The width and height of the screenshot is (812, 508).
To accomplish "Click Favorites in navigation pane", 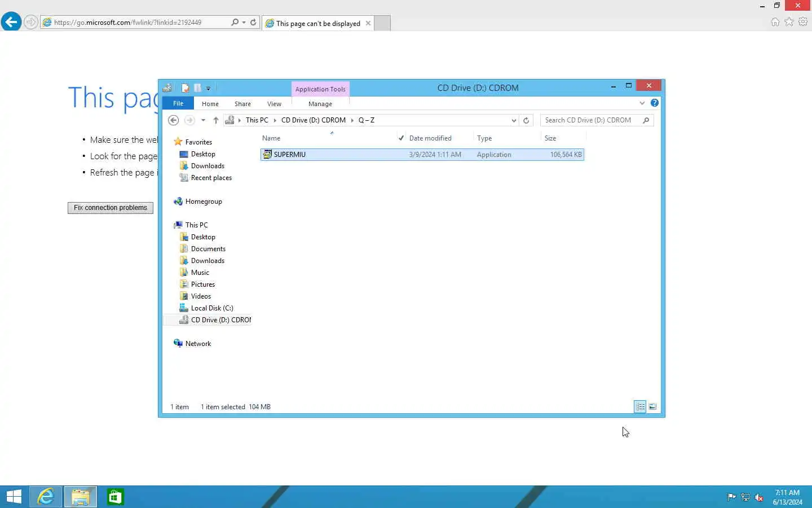I will tap(198, 142).
